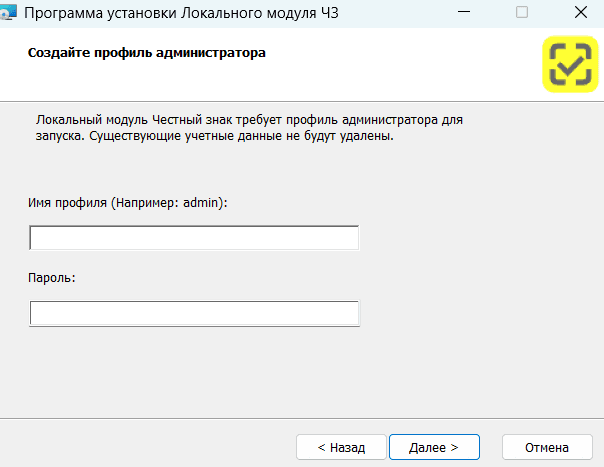Screen dimensions: 604x467
Task: Click the description line about Существующие учетные данные
Action: 213,136
